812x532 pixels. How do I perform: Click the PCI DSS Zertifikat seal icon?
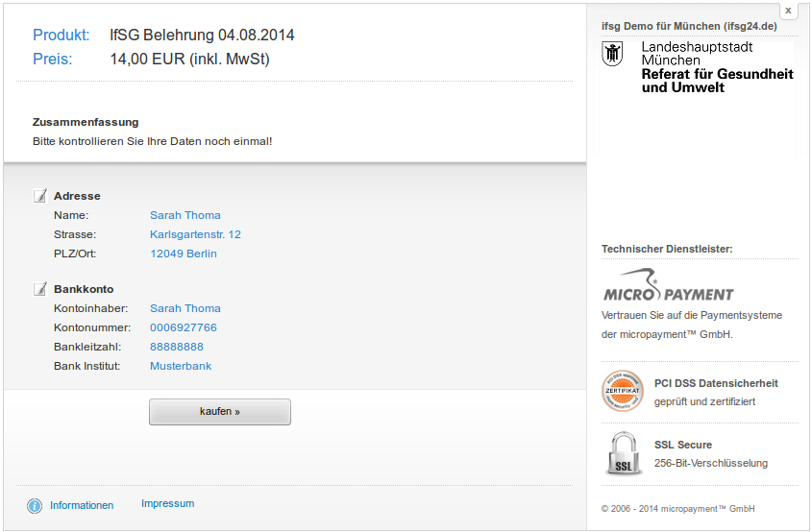pyautogui.click(x=622, y=391)
